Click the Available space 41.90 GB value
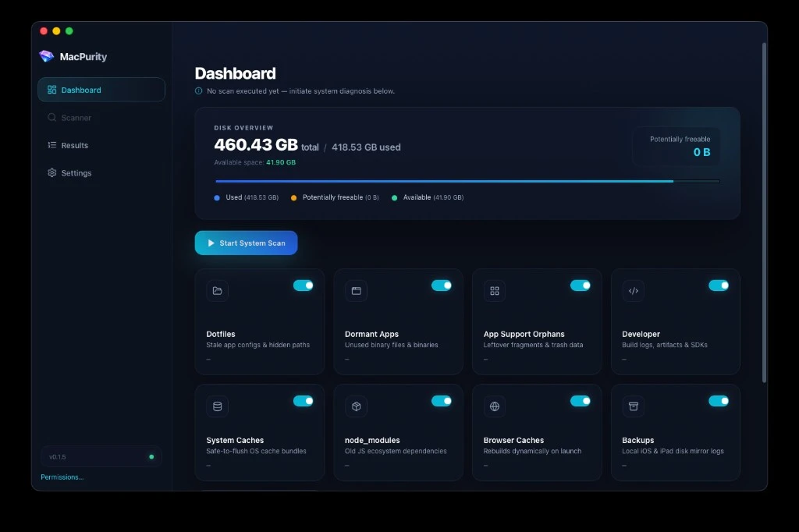 (281, 162)
